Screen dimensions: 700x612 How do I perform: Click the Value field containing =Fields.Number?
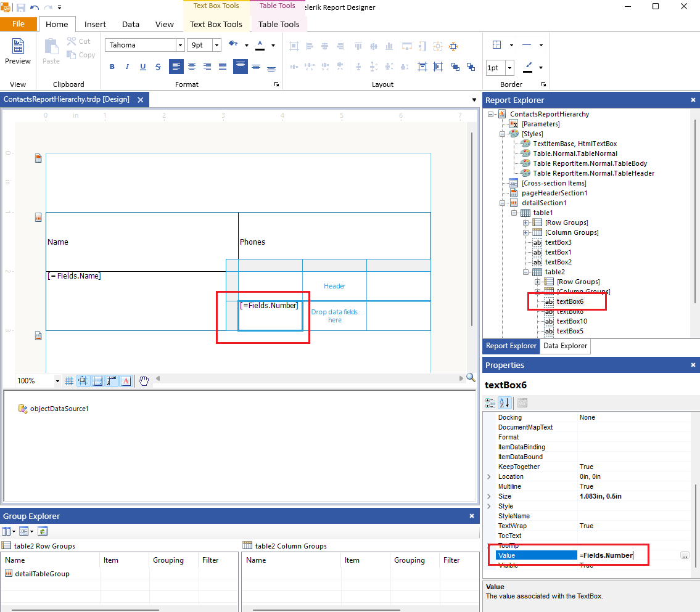[614, 555]
